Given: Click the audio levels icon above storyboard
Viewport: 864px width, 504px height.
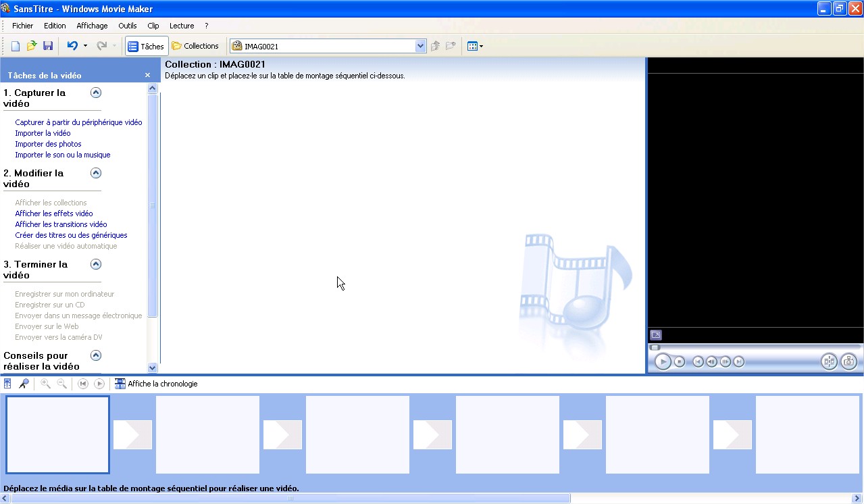Looking at the screenshot, I should click(7, 384).
